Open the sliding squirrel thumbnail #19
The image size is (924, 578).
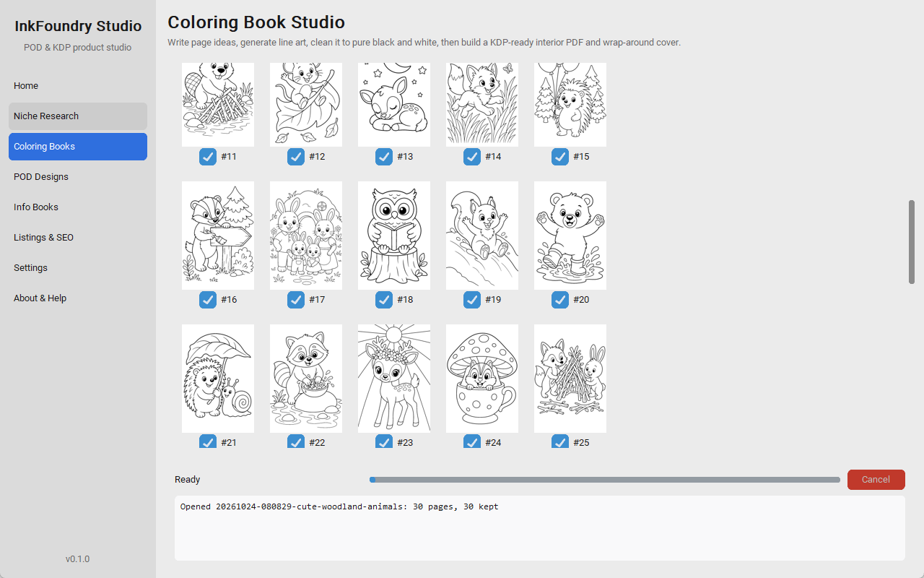[x=482, y=236]
